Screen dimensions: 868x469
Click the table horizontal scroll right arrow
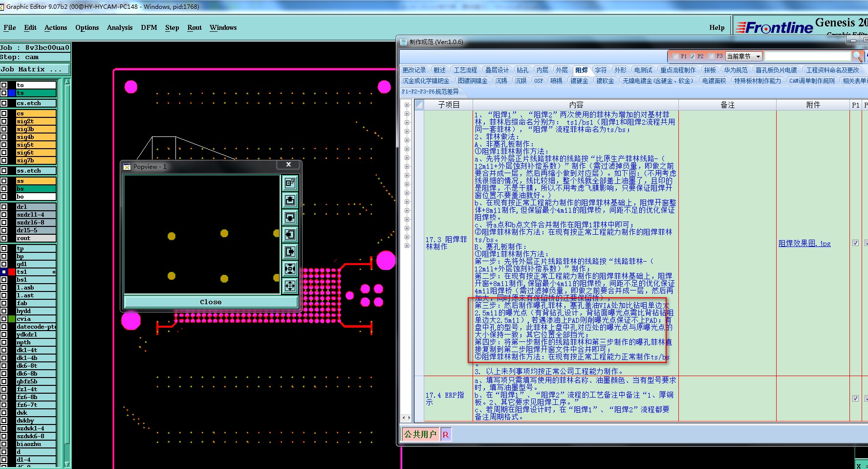(409, 418)
